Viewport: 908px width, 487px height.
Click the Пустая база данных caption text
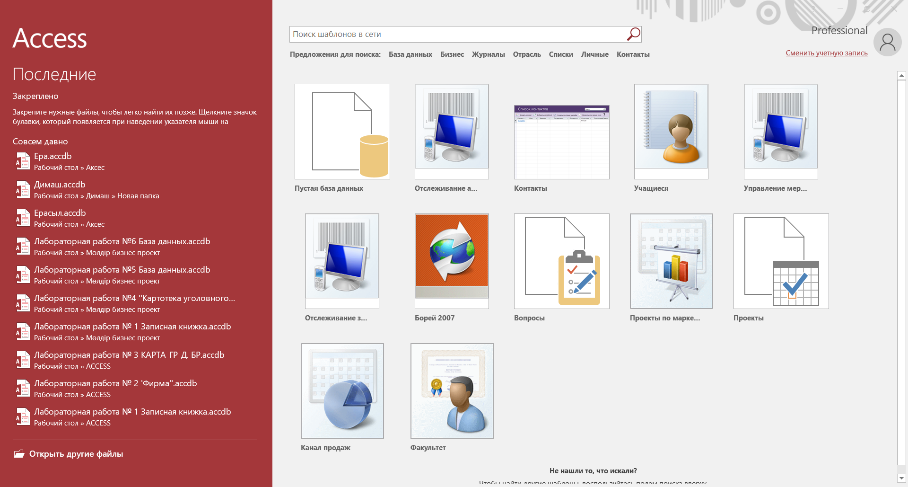tap(329, 188)
